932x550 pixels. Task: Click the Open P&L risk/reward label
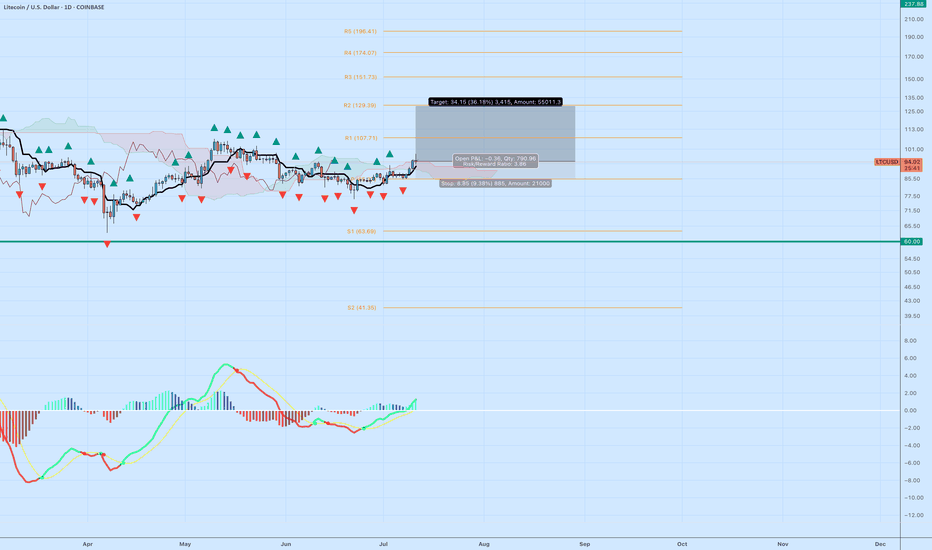[495, 161]
